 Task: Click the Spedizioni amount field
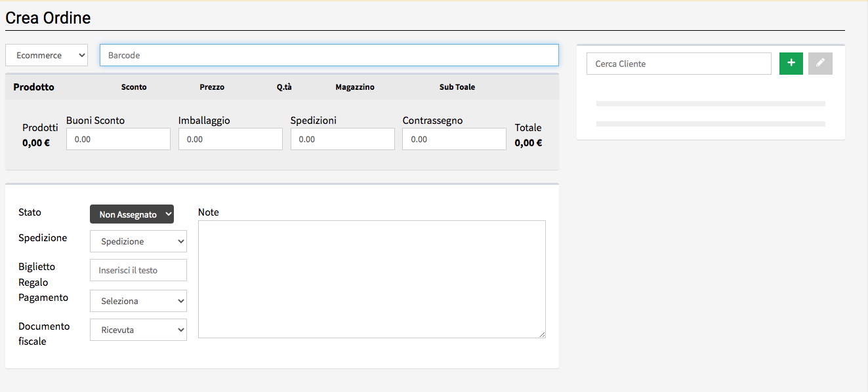pyautogui.click(x=342, y=139)
